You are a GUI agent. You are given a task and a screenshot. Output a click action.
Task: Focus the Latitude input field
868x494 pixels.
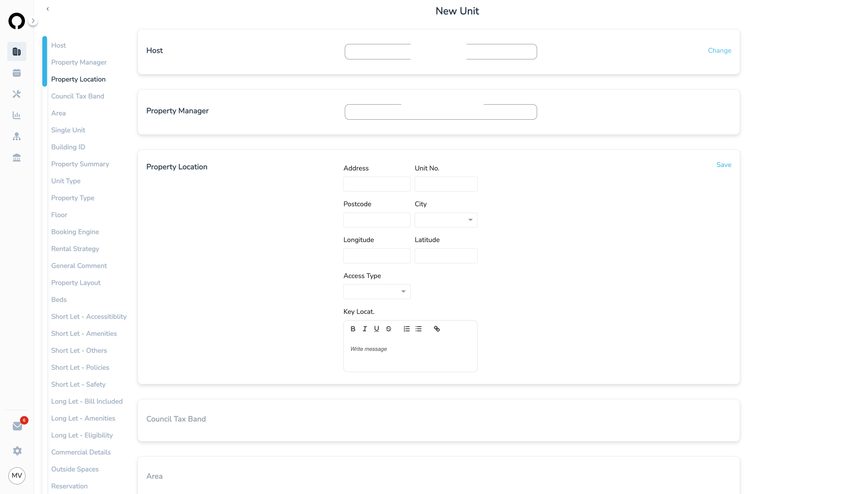click(x=446, y=256)
